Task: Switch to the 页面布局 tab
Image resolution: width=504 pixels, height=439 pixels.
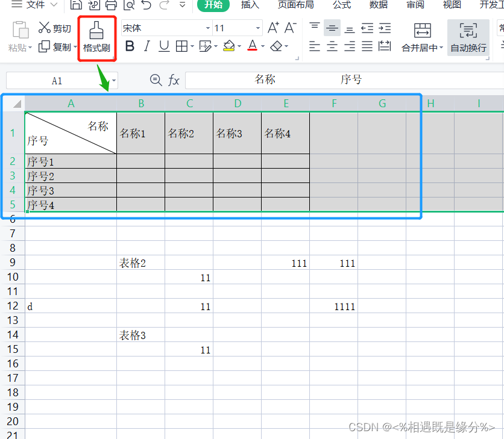Action: pos(296,4)
